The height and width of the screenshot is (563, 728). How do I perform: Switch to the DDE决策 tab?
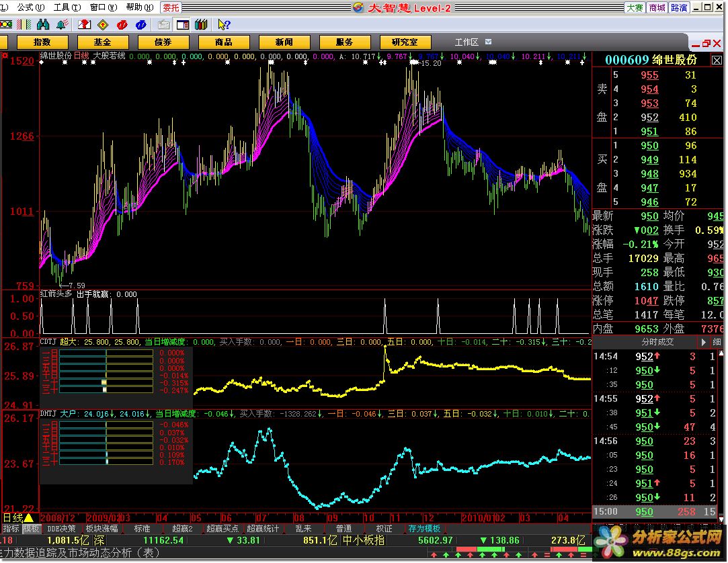pyautogui.click(x=61, y=529)
